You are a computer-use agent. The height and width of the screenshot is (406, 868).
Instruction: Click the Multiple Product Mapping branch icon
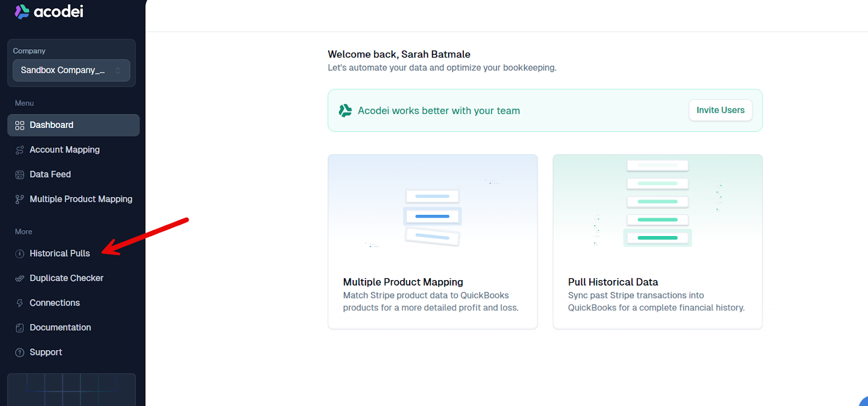[20, 200]
